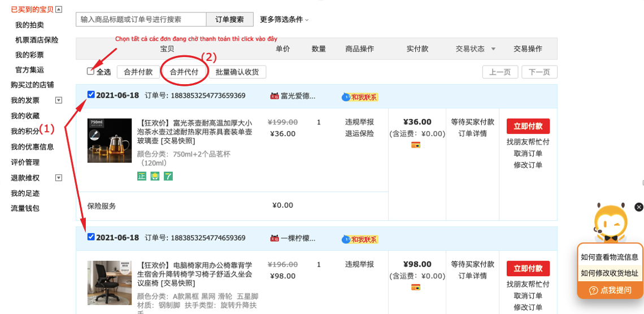Click 和我联系 chat icon in second order
Image resolution: width=644 pixels, height=314 pixels.
(x=360, y=239)
